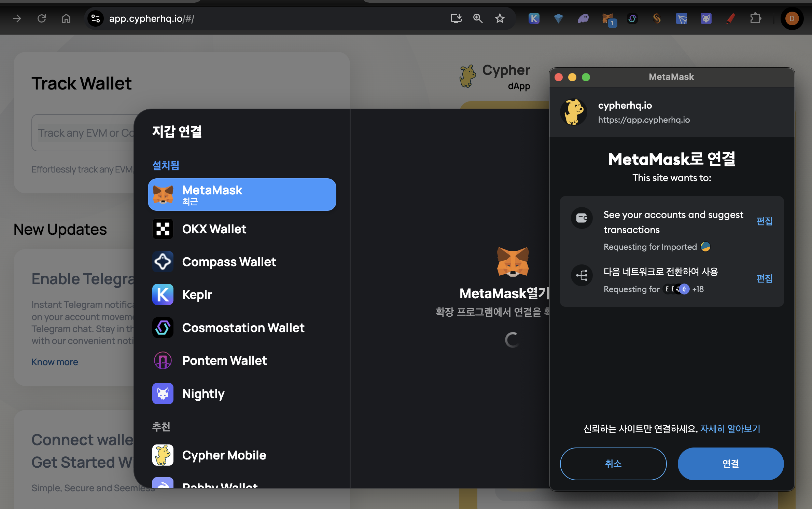Open the 자세히 알아보기 learn more link
The height and width of the screenshot is (509, 812).
[730, 429]
